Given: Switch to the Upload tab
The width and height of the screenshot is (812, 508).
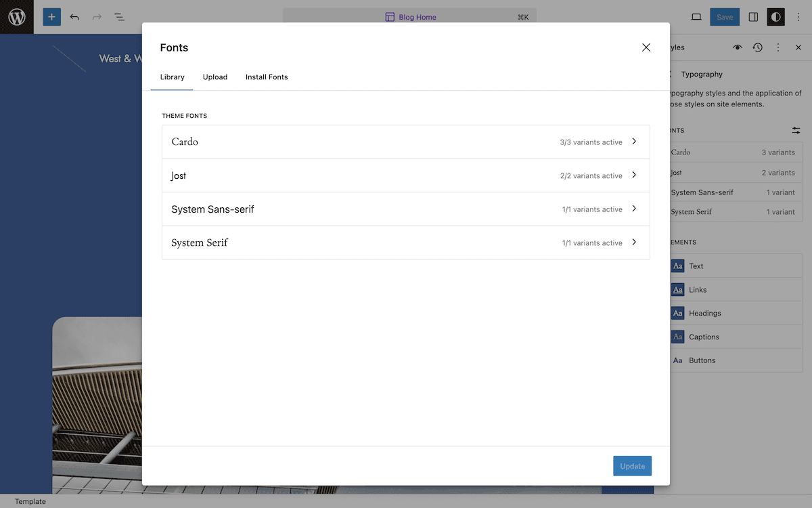Looking at the screenshot, I should click(215, 77).
